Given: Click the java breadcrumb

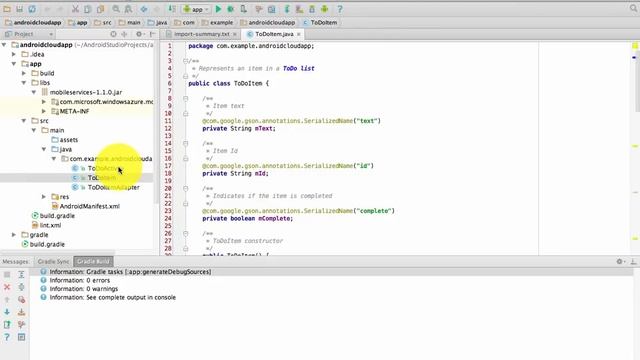Looking at the screenshot, I should 158,22.
